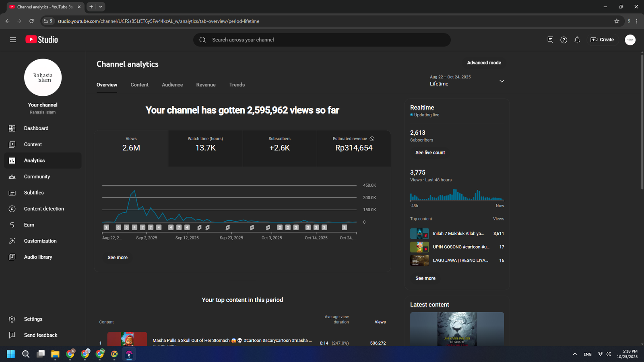
Task: Open the 'UPIN GOSONG' top content row
Action: [457, 247]
